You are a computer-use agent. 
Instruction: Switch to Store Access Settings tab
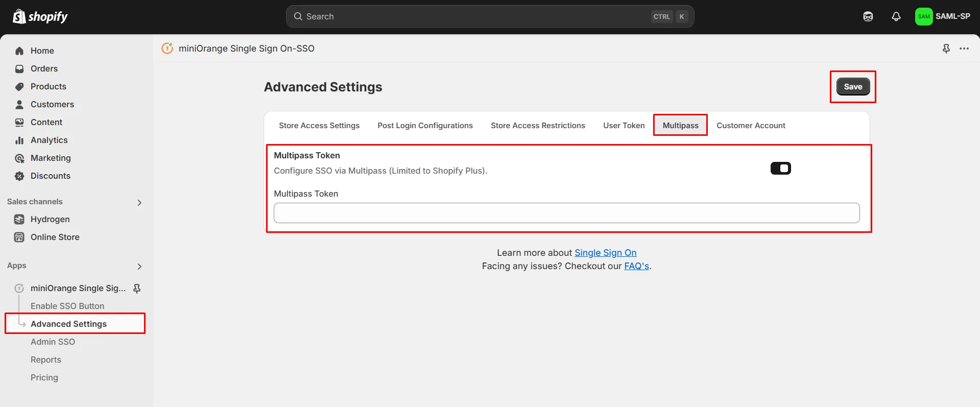pos(319,126)
